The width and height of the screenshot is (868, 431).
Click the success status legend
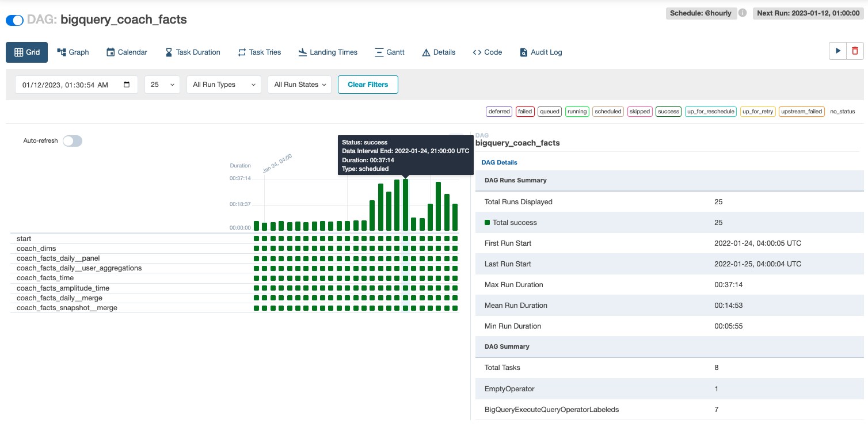pyautogui.click(x=668, y=112)
